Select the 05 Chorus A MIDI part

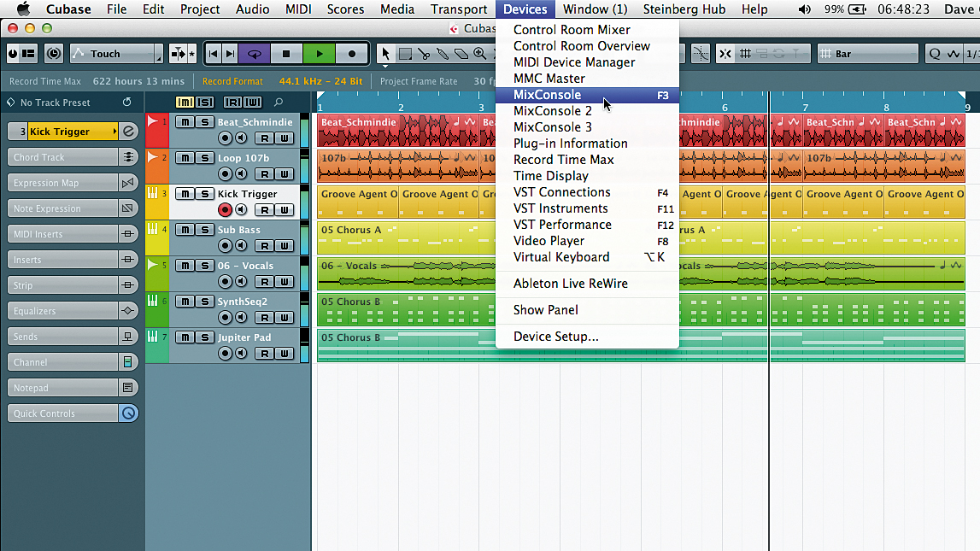pos(406,237)
